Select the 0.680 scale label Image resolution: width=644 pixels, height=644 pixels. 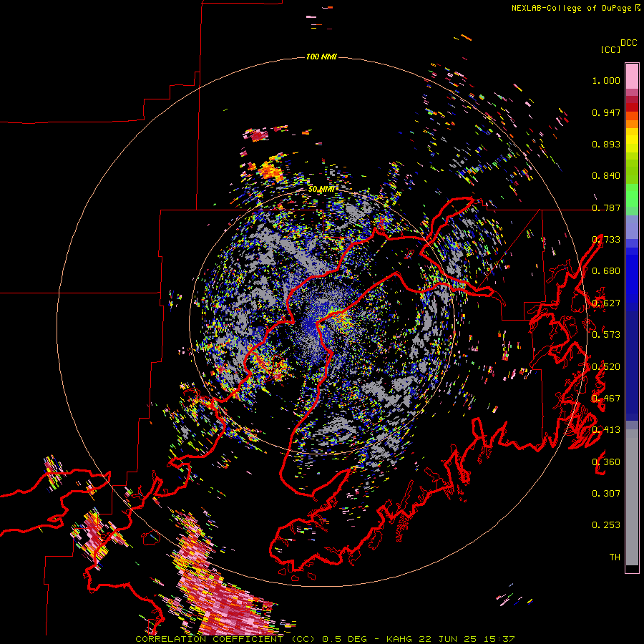click(606, 271)
